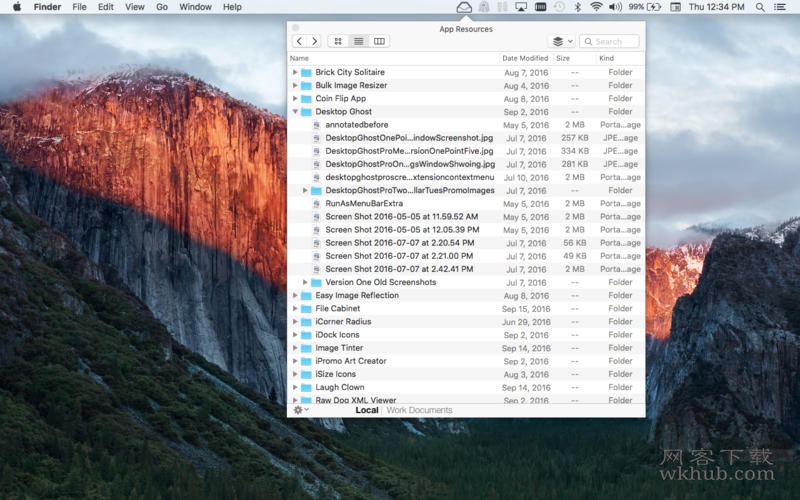800x500 pixels.
Task: Open the Finder menu
Action: pos(47,7)
